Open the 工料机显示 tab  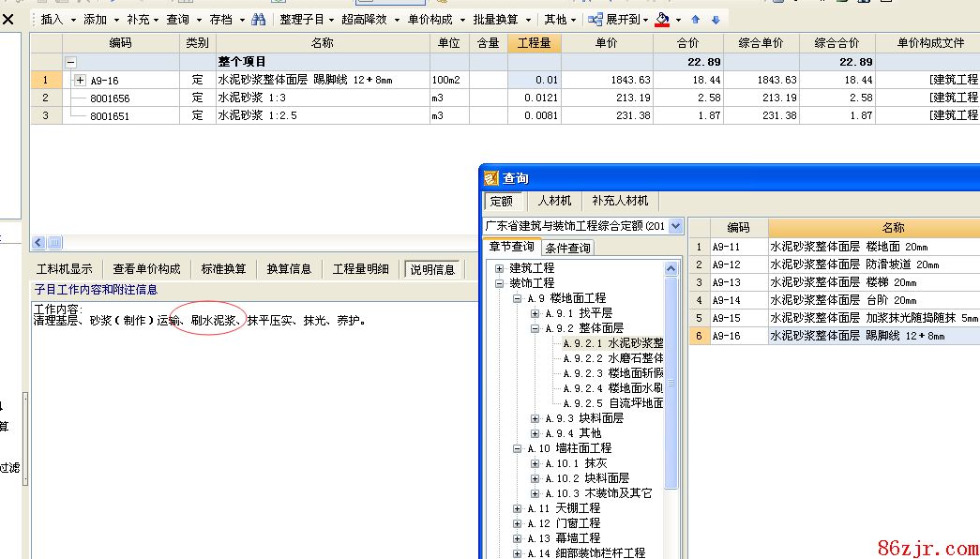point(64,269)
